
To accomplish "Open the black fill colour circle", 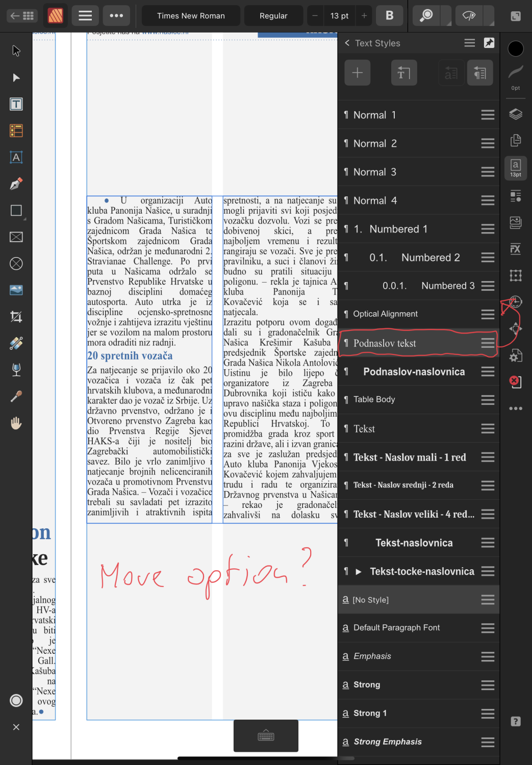I will coord(516,49).
